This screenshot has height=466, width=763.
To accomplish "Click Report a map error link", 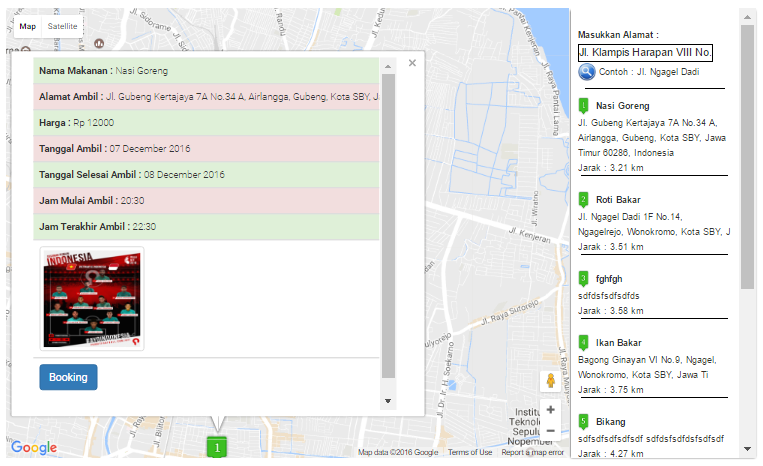I will 532,452.
